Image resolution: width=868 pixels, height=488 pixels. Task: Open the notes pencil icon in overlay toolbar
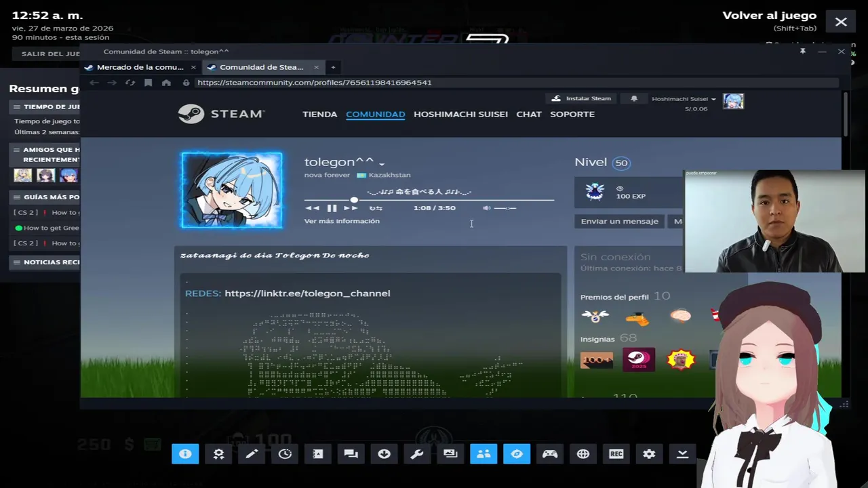pyautogui.click(x=252, y=454)
